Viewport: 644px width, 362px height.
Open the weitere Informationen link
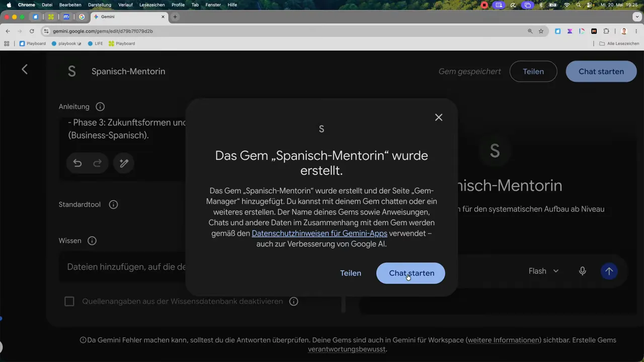click(503, 340)
